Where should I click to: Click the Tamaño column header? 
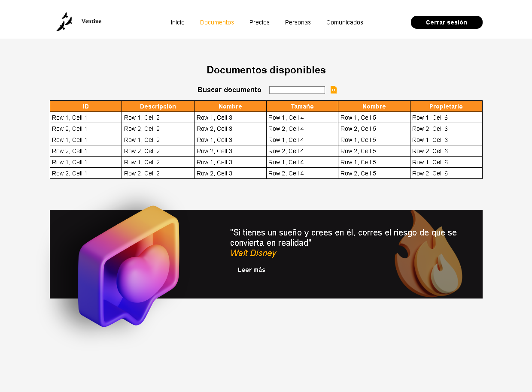[302, 106]
